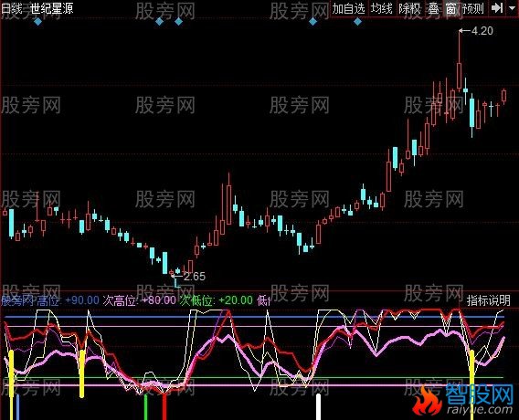Click the white signal bar in the indicator panel
Image resolution: width=519 pixels, height=420 pixels.
318,407
